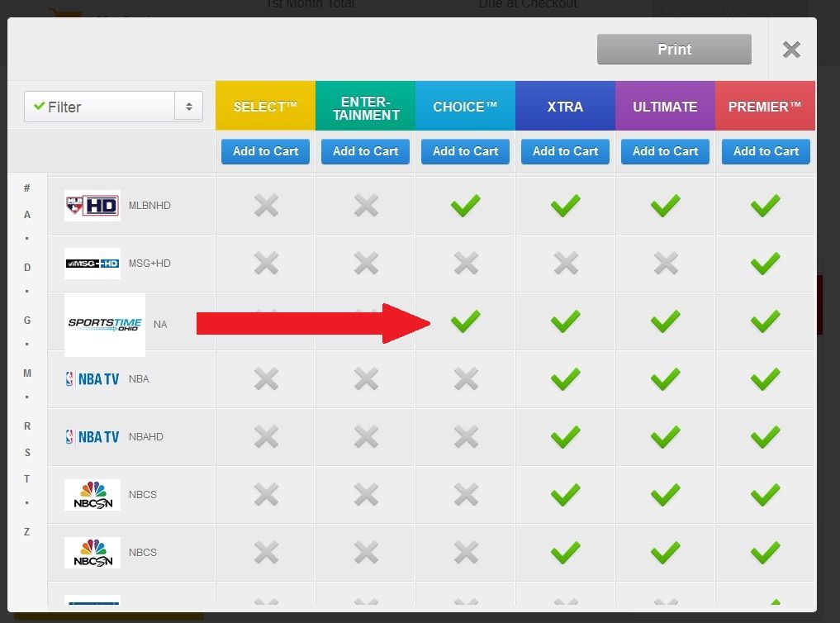The image size is (840, 623).
Task: Jump to letter Z in index
Action: [26, 531]
